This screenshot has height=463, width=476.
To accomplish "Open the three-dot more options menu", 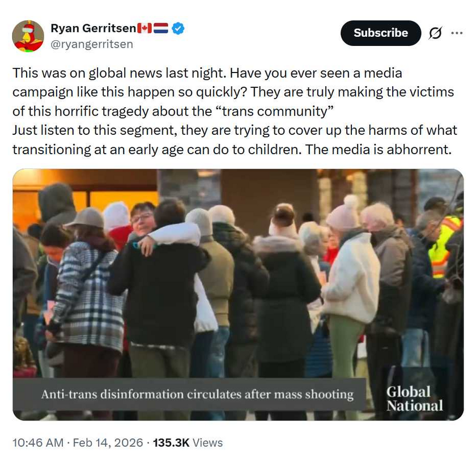I will click(457, 33).
